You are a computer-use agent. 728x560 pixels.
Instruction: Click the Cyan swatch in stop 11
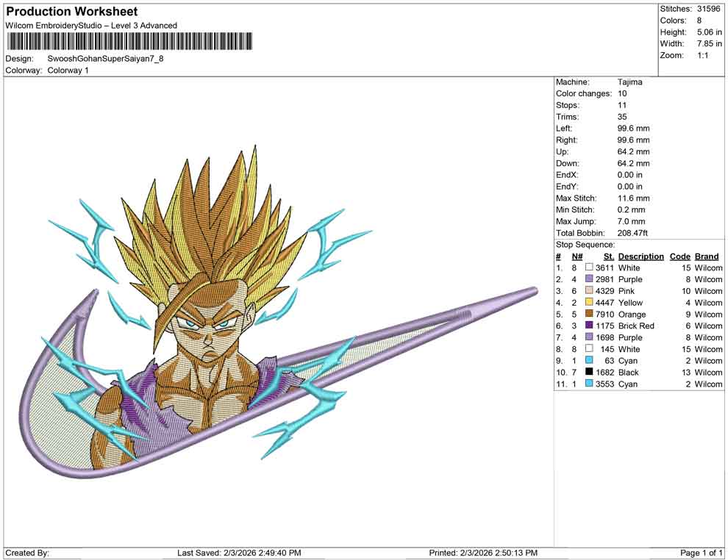pos(588,384)
